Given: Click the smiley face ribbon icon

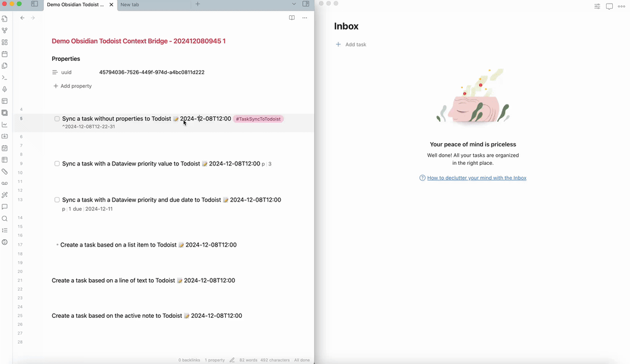Looking at the screenshot, I should click(5, 242).
